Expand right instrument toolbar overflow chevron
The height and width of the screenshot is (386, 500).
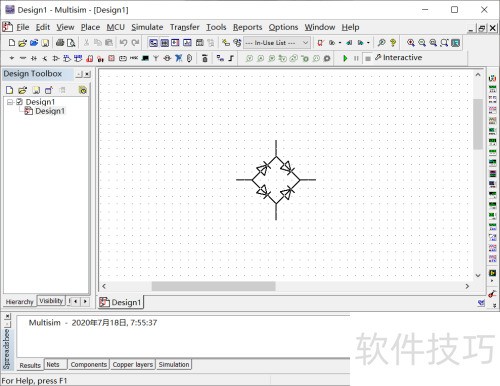coord(494,305)
